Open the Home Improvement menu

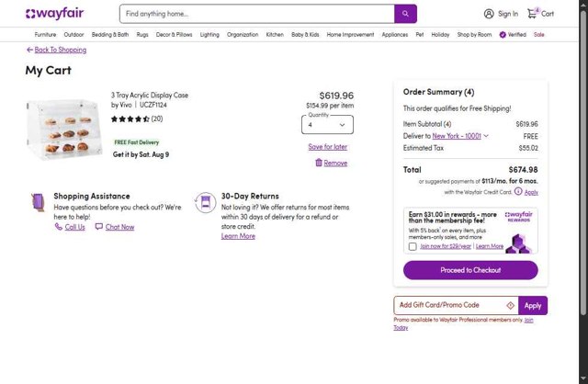click(350, 35)
